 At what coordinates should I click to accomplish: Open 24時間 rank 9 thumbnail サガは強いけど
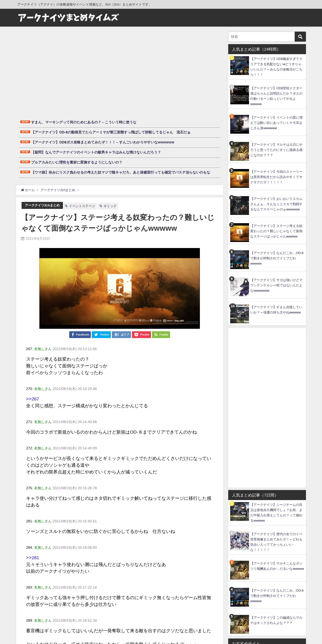point(239,287)
